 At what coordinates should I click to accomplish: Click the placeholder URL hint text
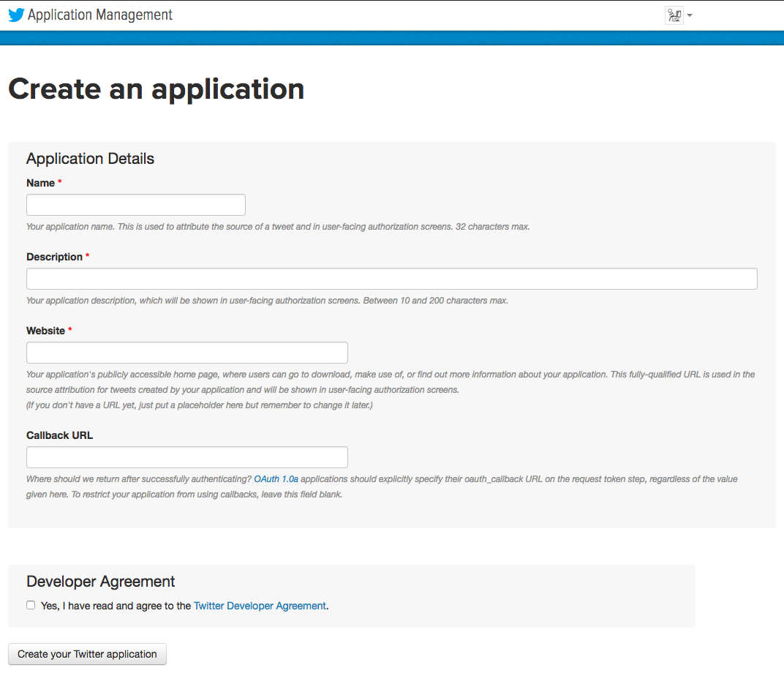click(200, 405)
